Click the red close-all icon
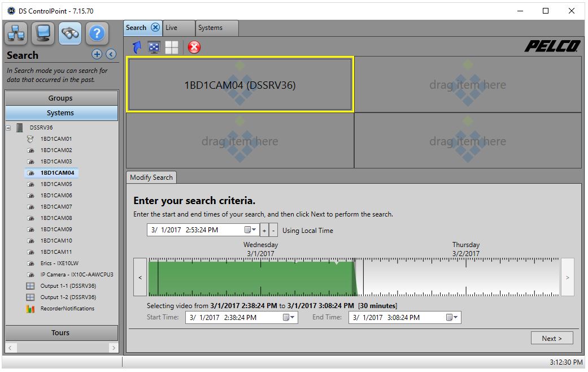 coord(194,47)
